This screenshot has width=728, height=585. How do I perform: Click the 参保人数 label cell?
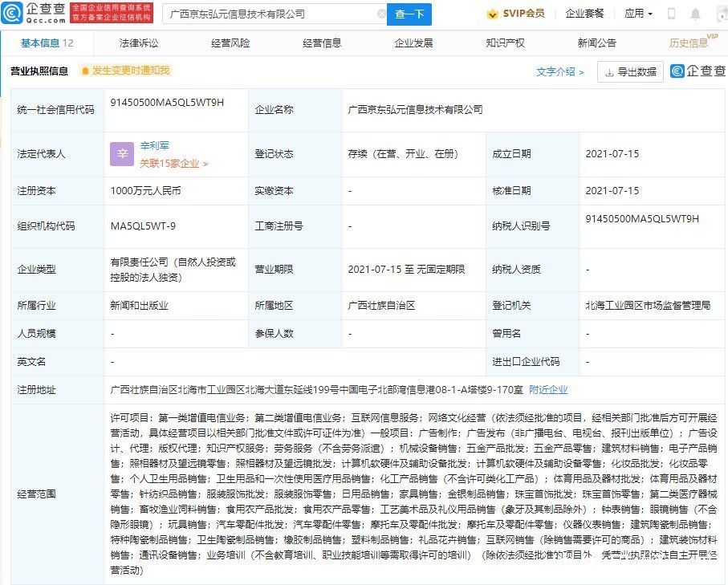[x=295, y=334]
